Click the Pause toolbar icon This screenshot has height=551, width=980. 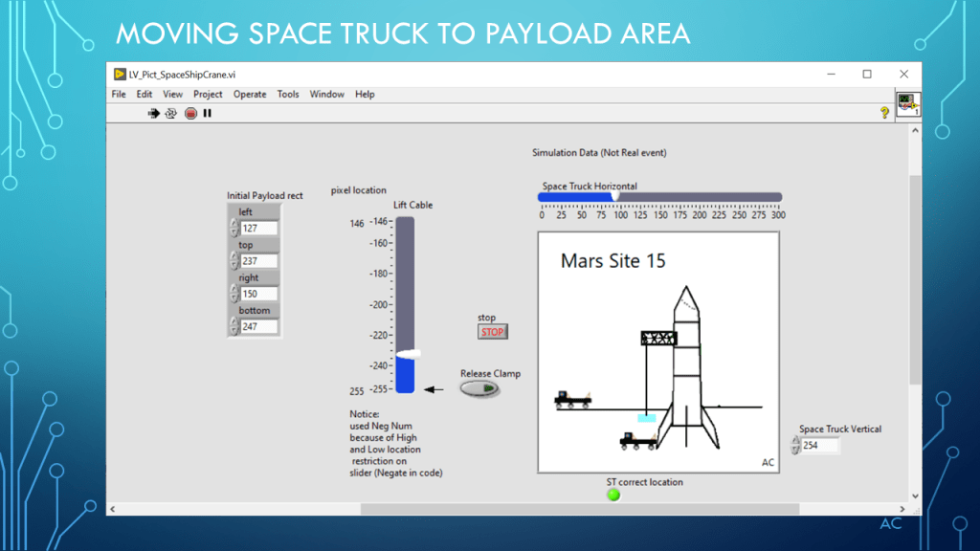click(208, 113)
